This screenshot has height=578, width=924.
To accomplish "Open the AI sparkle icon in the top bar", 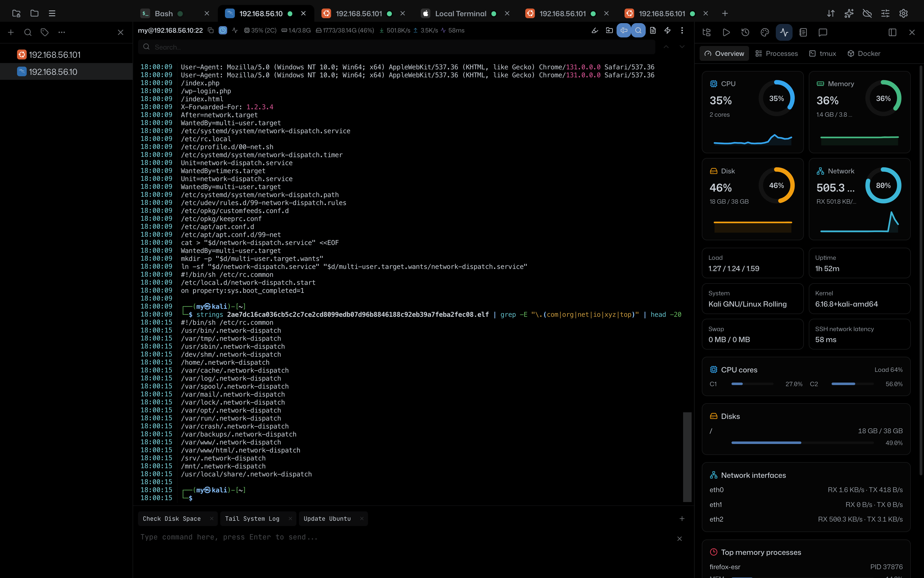I will [x=849, y=13].
